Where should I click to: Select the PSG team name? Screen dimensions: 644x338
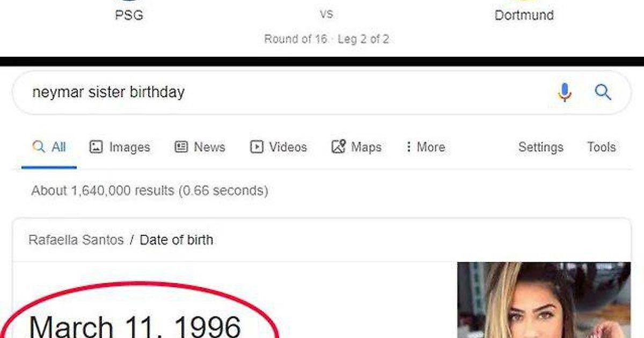pos(129,15)
